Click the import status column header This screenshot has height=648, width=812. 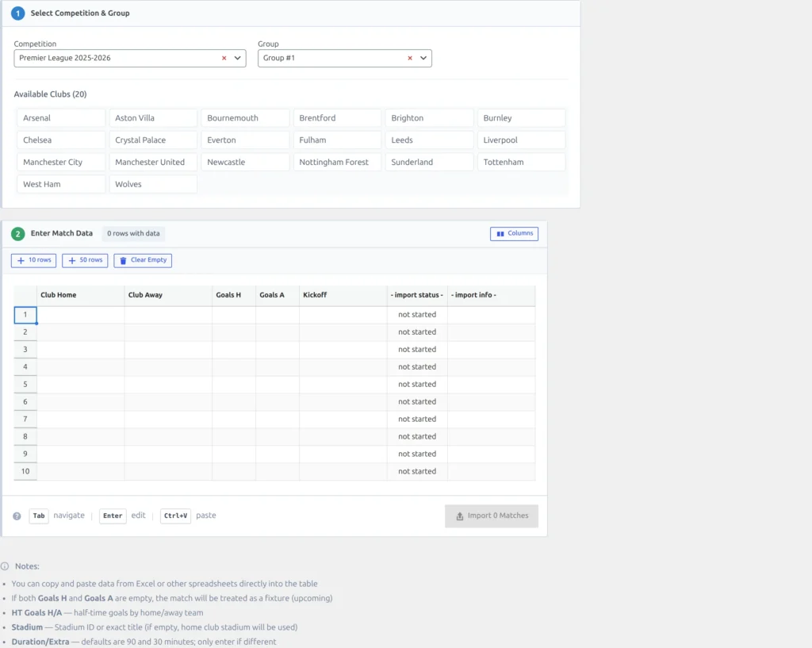coord(417,295)
